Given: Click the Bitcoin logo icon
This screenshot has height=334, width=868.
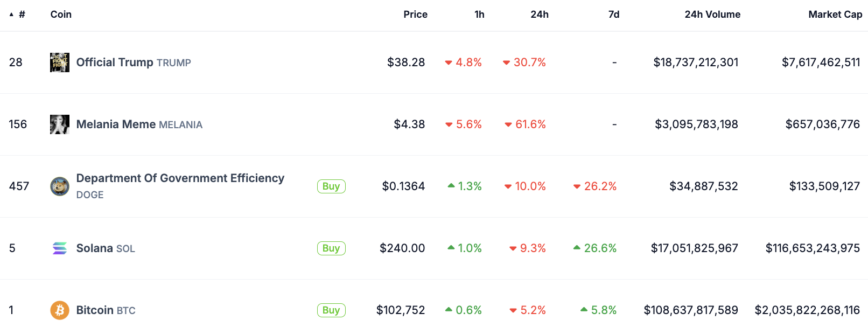Looking at the screenshot, I should click(x=60, y=310).
